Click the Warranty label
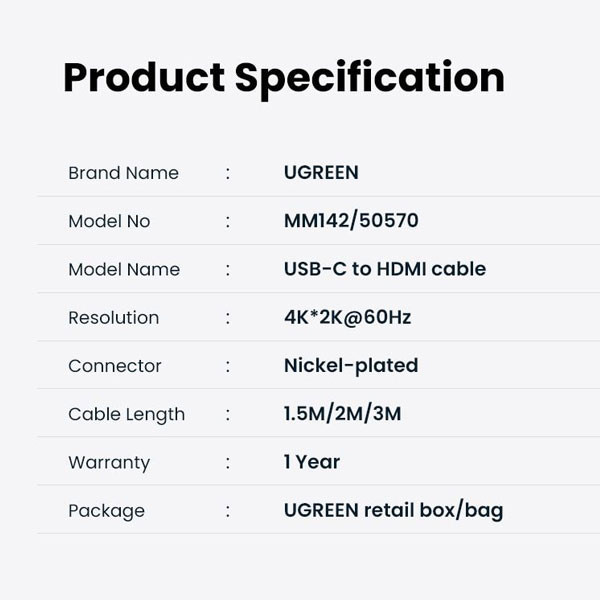Viewport: 600px width, 600px height. click(x=109, y=462)
